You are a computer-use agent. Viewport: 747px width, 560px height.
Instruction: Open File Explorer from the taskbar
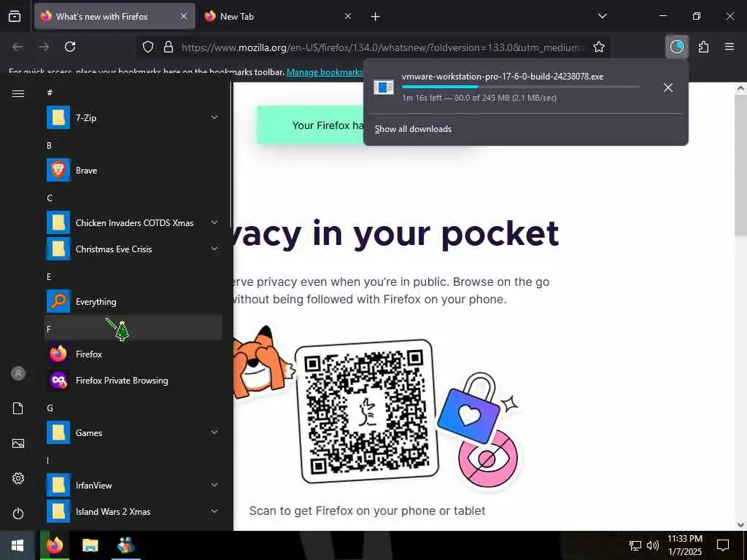90,545
